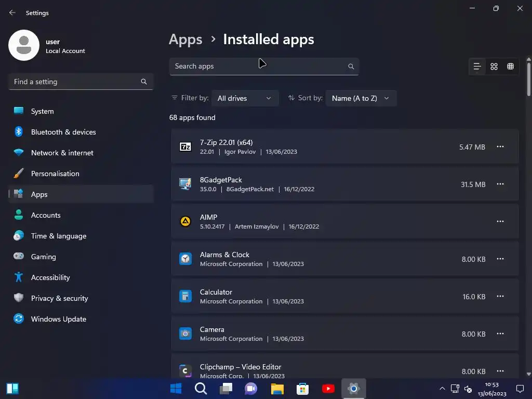Image resolution: width=532 pixels, height=399 pixels.
Task: Expand the Sort by Name dropdown
Action: 361,98
